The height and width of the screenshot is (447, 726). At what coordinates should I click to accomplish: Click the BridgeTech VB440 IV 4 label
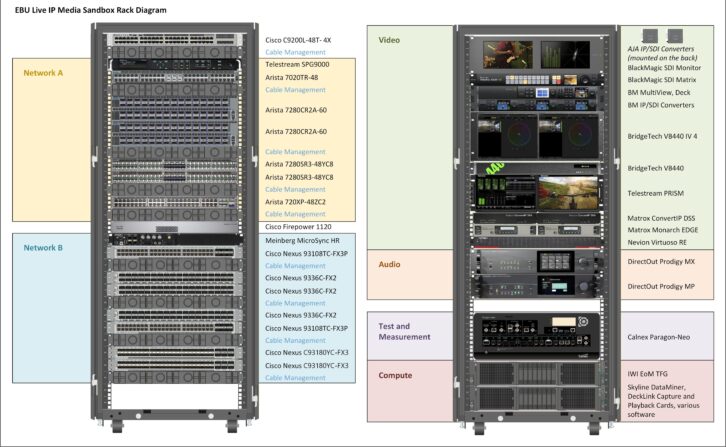662,132
